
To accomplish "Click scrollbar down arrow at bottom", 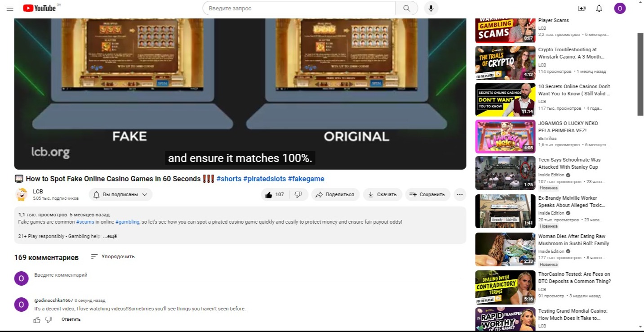I will pos(640,327).
